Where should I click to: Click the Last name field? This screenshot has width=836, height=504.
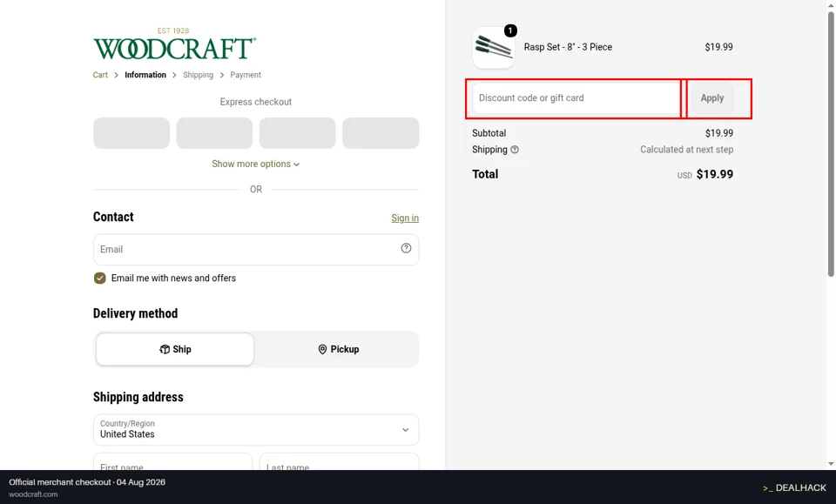339,461
